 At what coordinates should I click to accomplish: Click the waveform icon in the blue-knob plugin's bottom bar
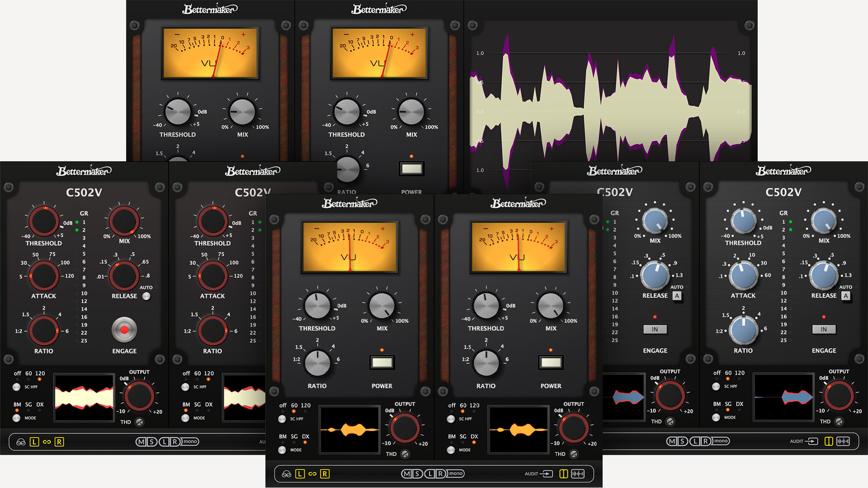tap(843, 441)
